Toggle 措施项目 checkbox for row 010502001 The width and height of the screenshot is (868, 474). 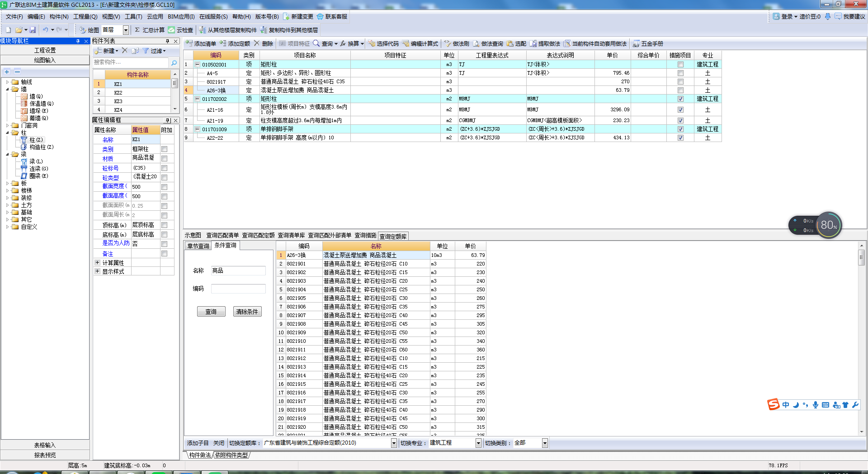coord(680,65)
